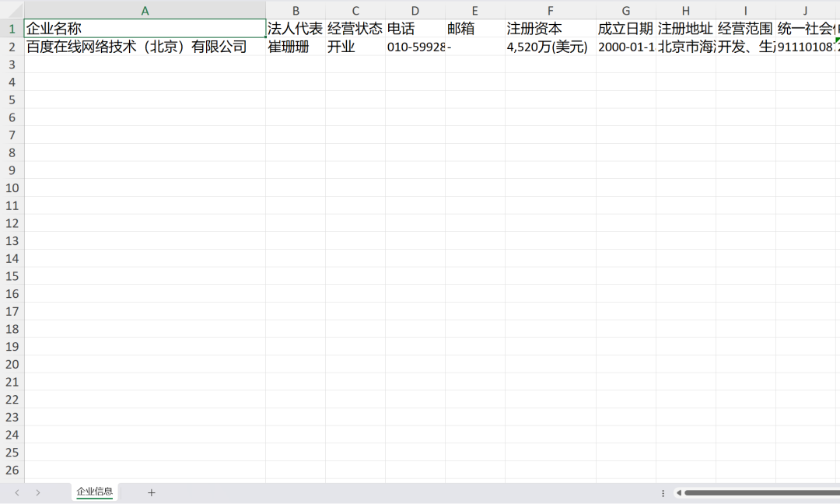
Task: Click header cell starting 统一社会
Action: tap(807, 28)
